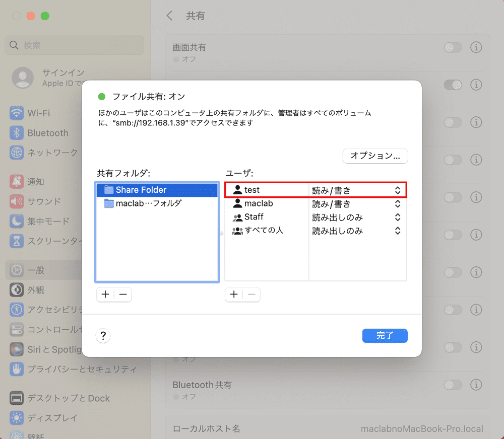Go back using the chevron beside 共有
The image size is (504, 439).
coord(170,16)
